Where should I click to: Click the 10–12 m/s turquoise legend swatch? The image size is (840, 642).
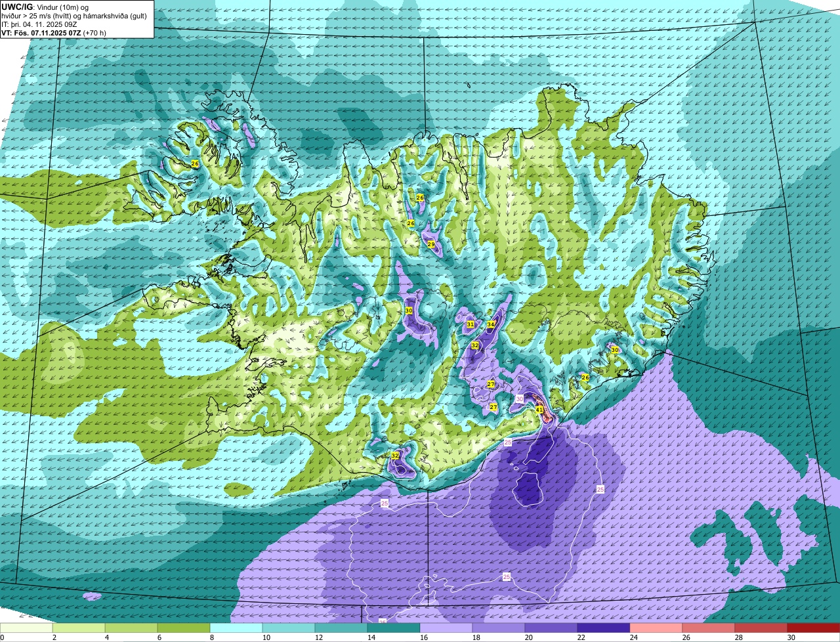[x=289, y=628]
